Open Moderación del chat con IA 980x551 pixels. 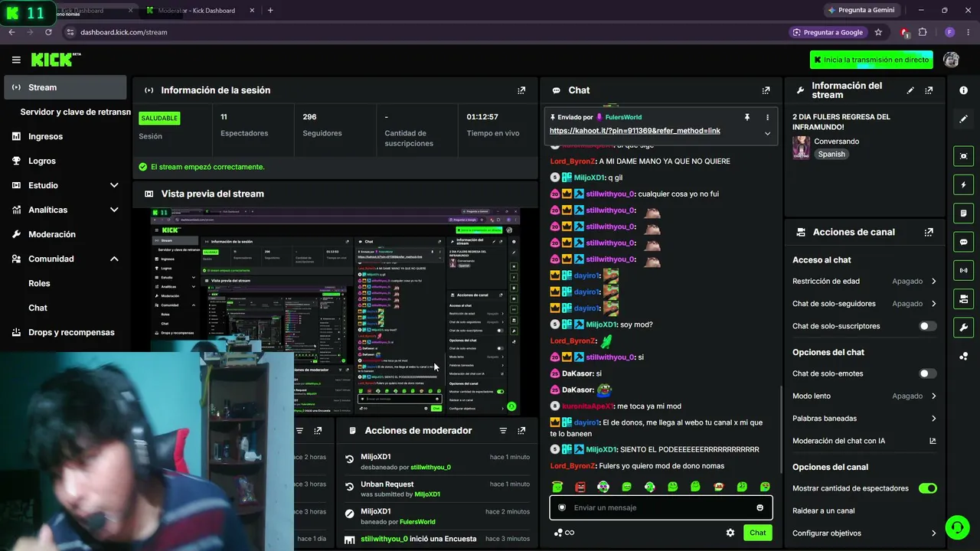864,441
